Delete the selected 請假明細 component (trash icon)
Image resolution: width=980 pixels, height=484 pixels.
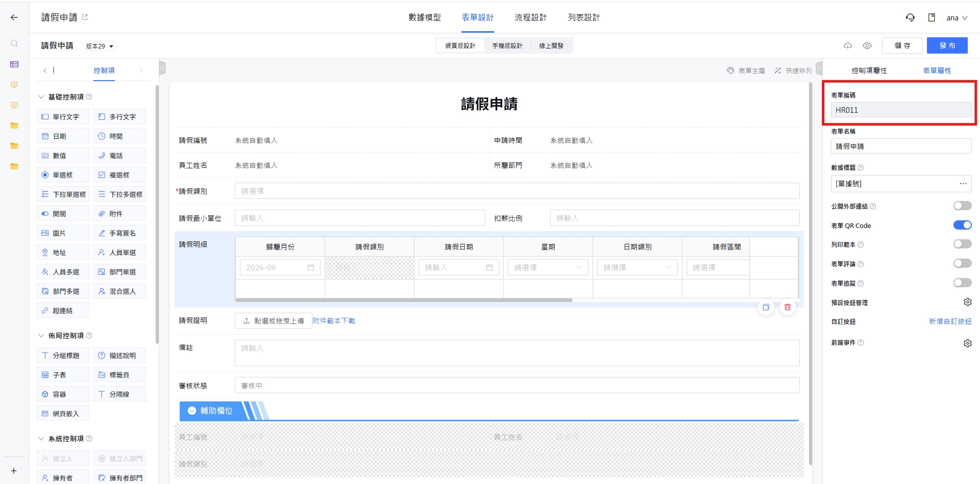click(788, 307)
